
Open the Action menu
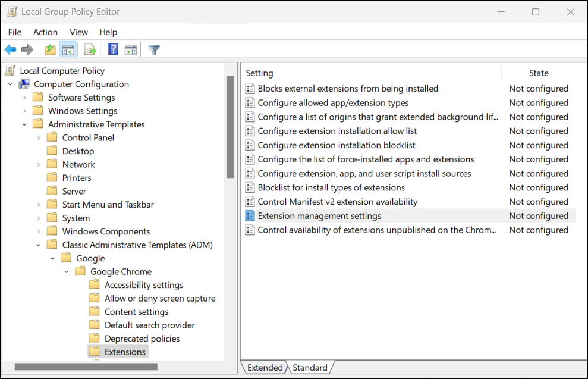click(x=45, y=32)
